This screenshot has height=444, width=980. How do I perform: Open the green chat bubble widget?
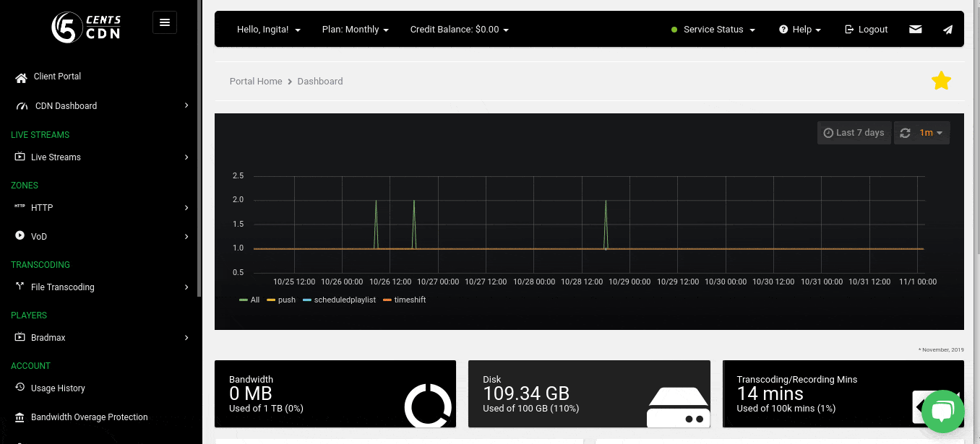(x=943, y=411)
